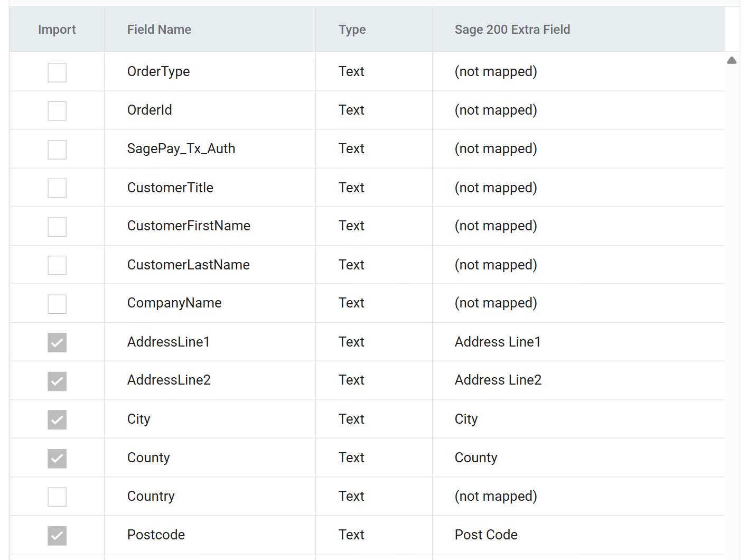Open SagePay_Tx_Auth's extra field mapping
748x560 pixels.
point(578,148)
